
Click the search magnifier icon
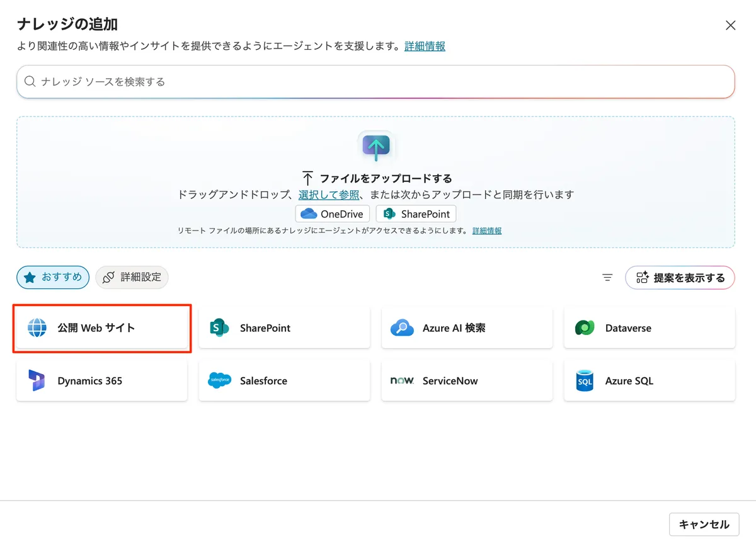click(30, 82)
